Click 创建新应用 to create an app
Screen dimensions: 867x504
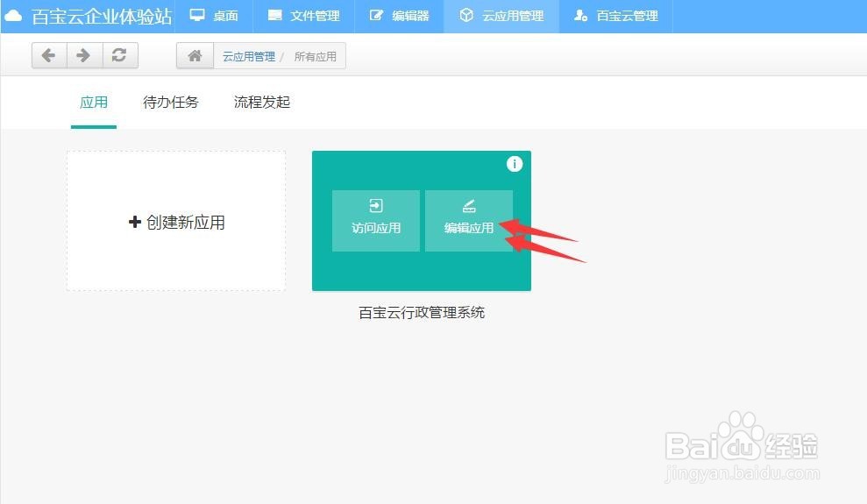click(176, 221)
